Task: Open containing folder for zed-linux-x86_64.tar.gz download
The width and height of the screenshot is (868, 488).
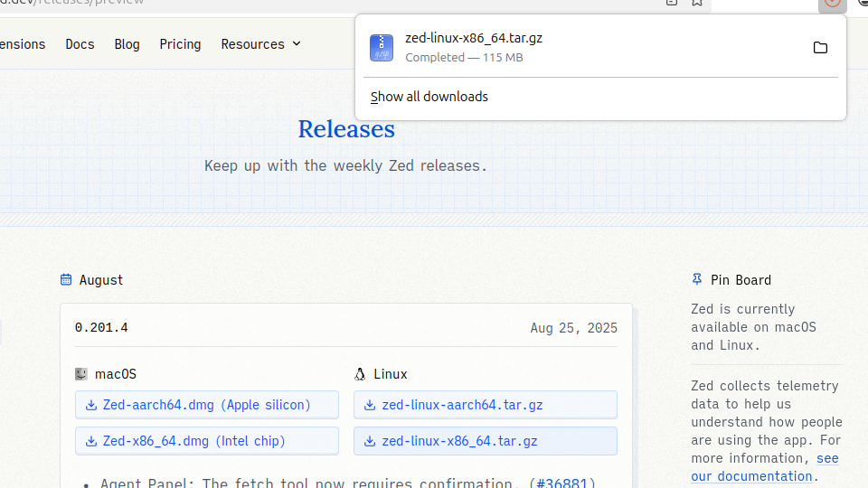Action: [820, 48]
